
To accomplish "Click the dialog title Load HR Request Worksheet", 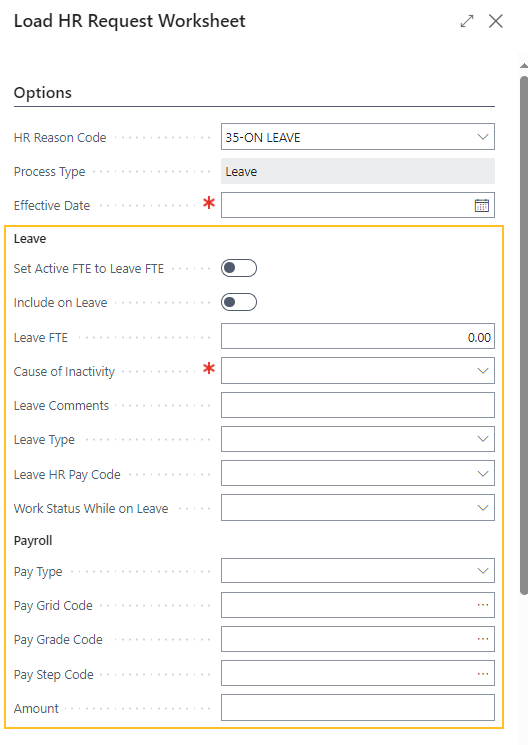I will pos(130,21).
